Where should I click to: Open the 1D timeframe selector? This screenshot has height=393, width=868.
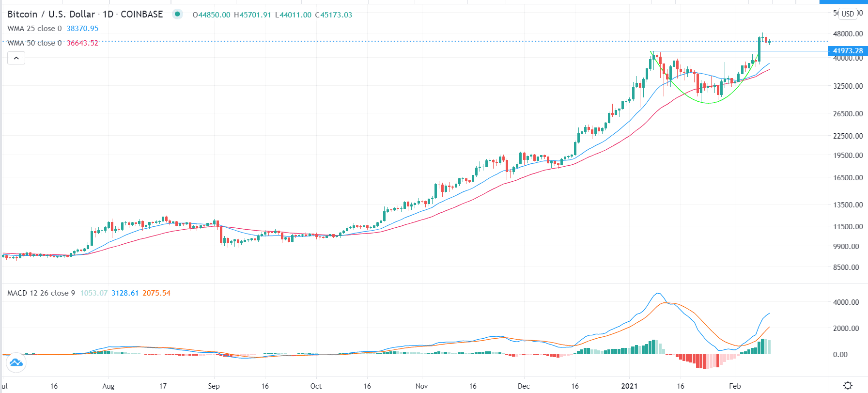click(108, 15)
